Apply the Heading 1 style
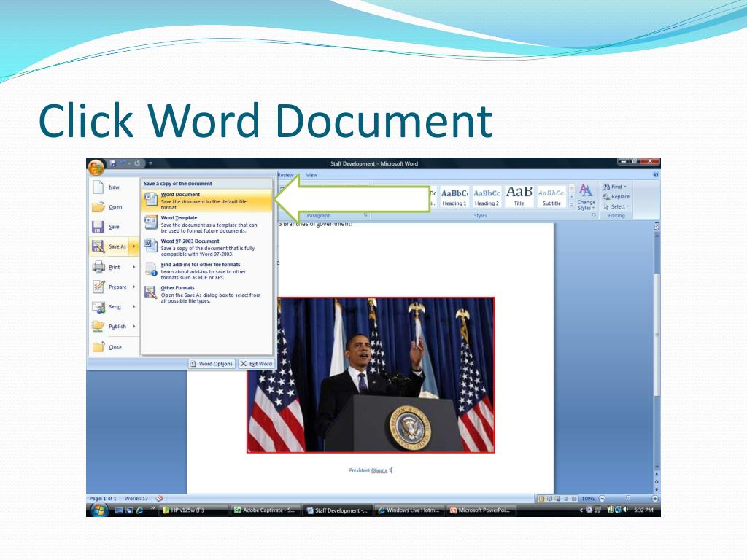 coord(454,197)
